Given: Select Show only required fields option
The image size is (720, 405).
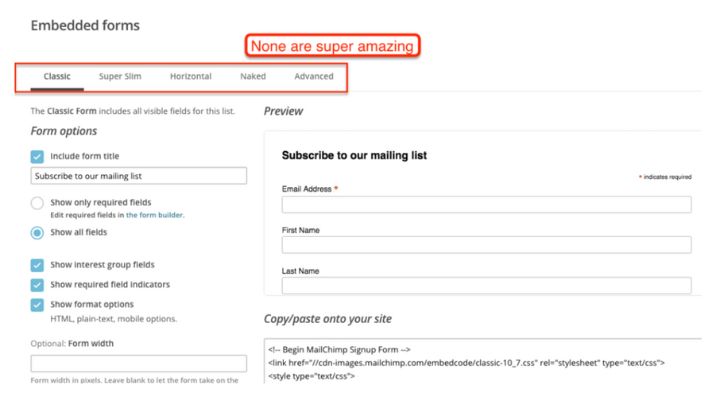Looking at the screenshot, I should click(37, 203).
